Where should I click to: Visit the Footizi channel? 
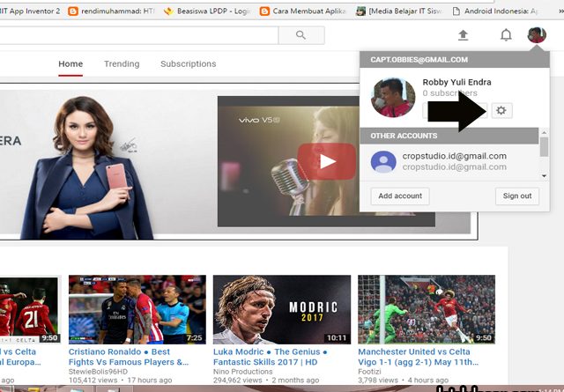[x=369, y=372]
